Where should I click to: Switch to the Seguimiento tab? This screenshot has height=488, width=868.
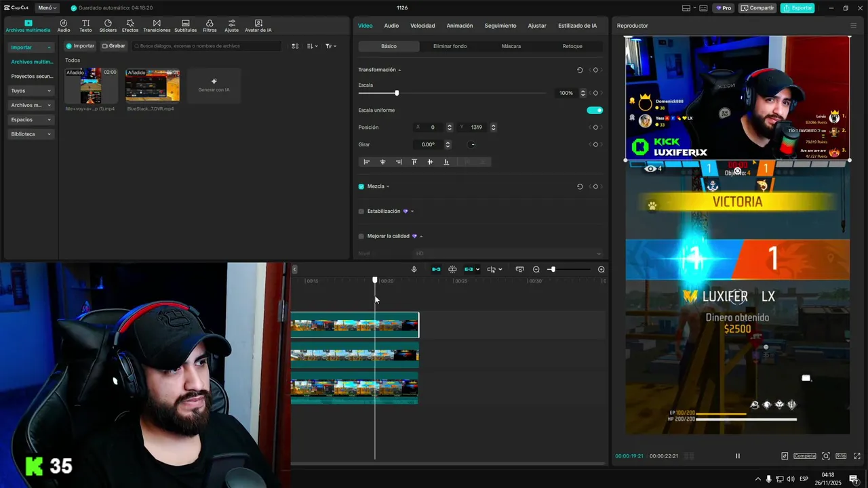(x=500, y=26)
